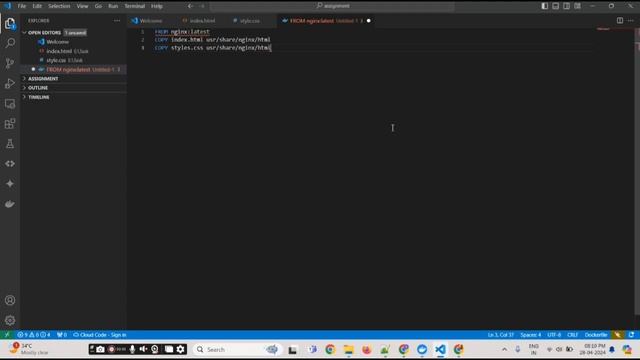This screenshot has width=640, height=360.
Task: Open the Edit menu
Action: tap(37, 6)
